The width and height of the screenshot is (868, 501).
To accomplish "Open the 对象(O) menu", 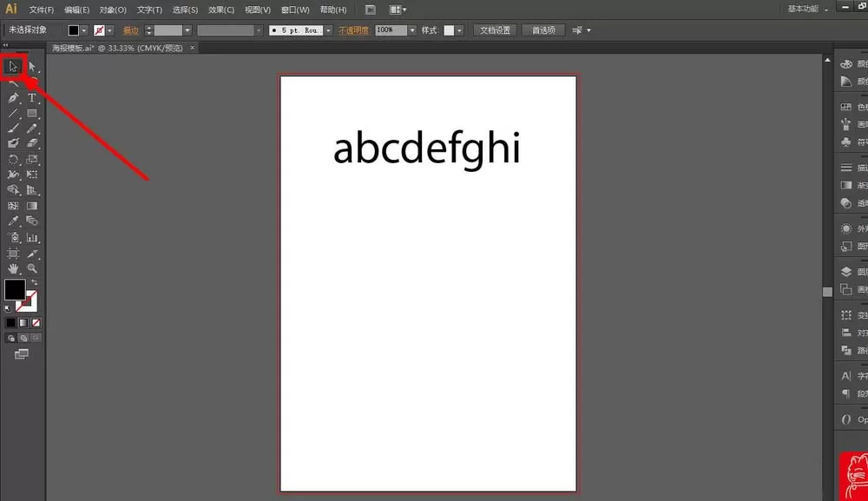I will click(x=113, y=10).
